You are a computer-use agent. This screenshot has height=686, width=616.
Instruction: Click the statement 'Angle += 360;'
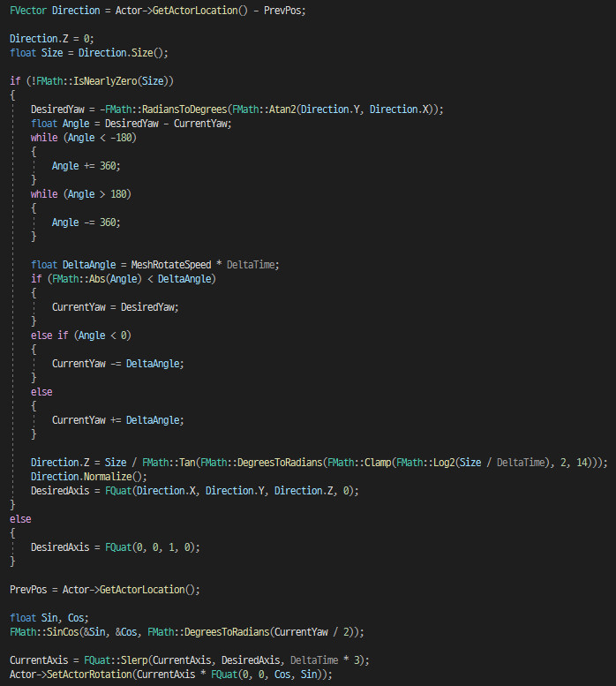tap(86, 166)
